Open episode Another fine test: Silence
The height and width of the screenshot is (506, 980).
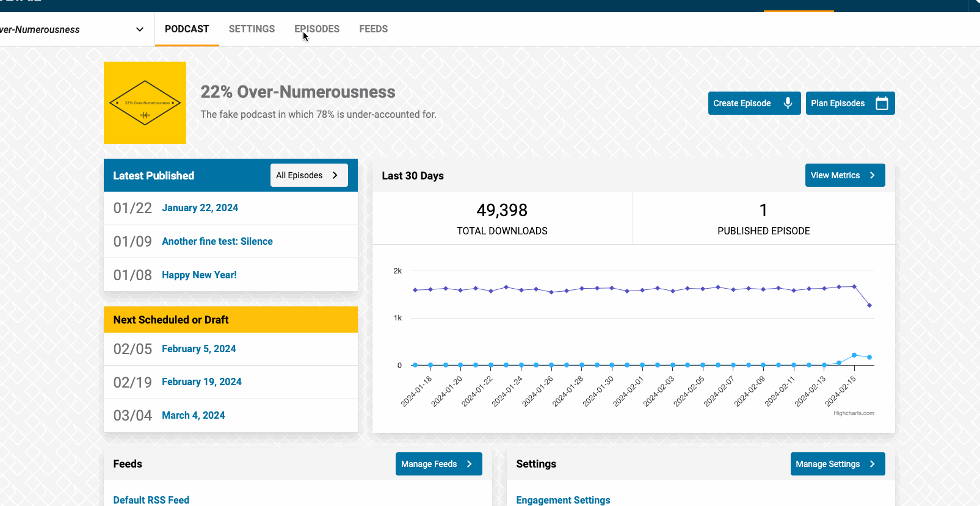(217, 242)
